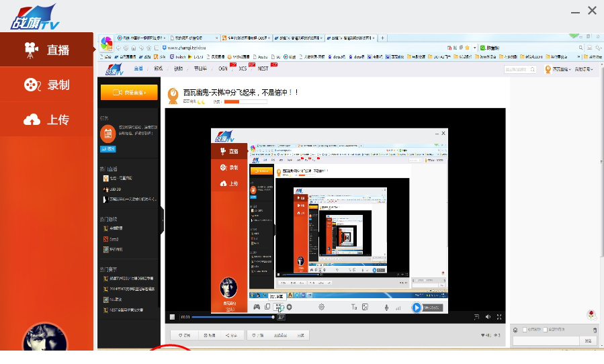Image resolution: width=604 pixels, height=364 pixels.
Task: Tick the first checkbox above the chat input
Action: [525, 330]
